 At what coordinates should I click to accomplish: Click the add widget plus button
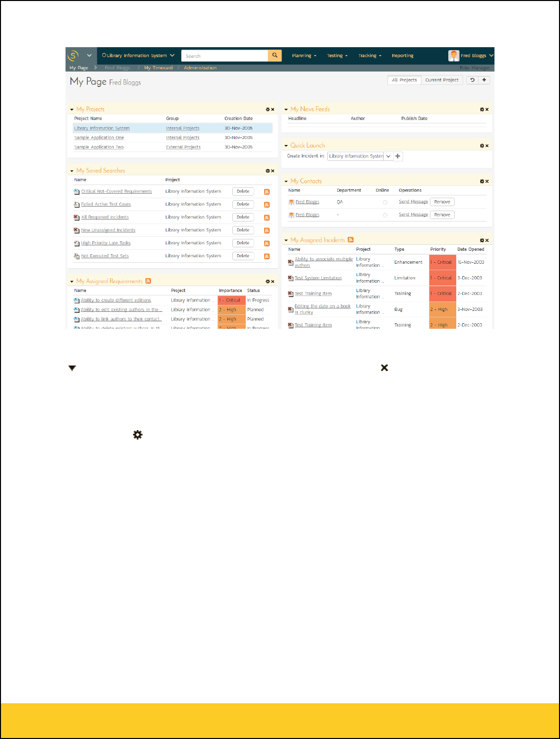point(484,80)
